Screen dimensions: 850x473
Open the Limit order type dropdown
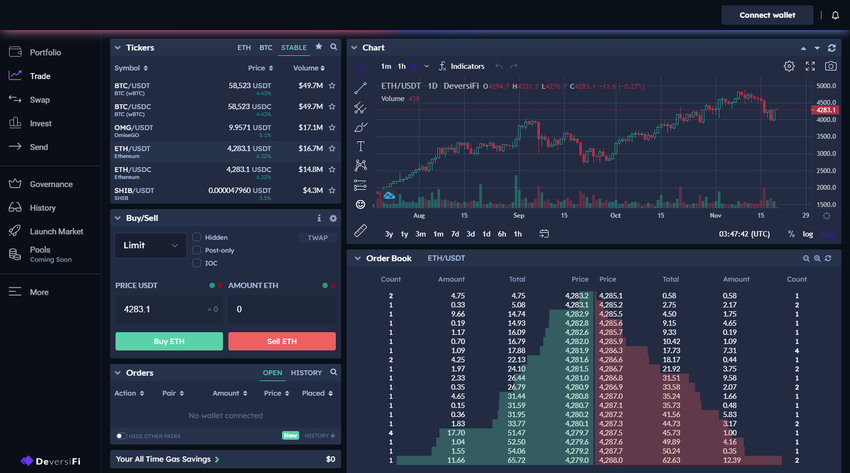150,245
